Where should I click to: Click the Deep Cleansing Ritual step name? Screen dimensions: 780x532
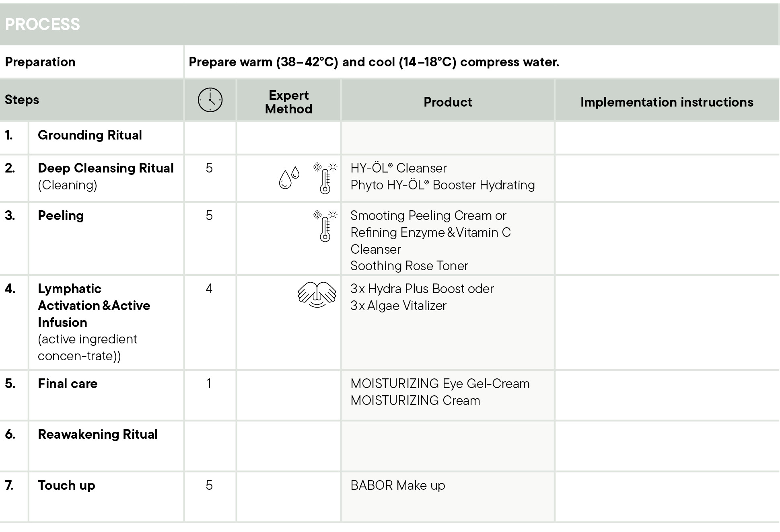(105, 168)
